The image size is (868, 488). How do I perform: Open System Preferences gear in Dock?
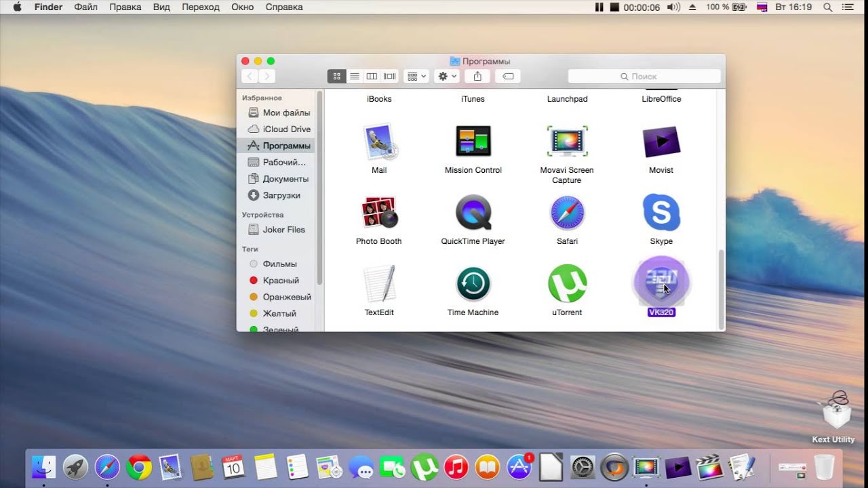coord(583,467)
